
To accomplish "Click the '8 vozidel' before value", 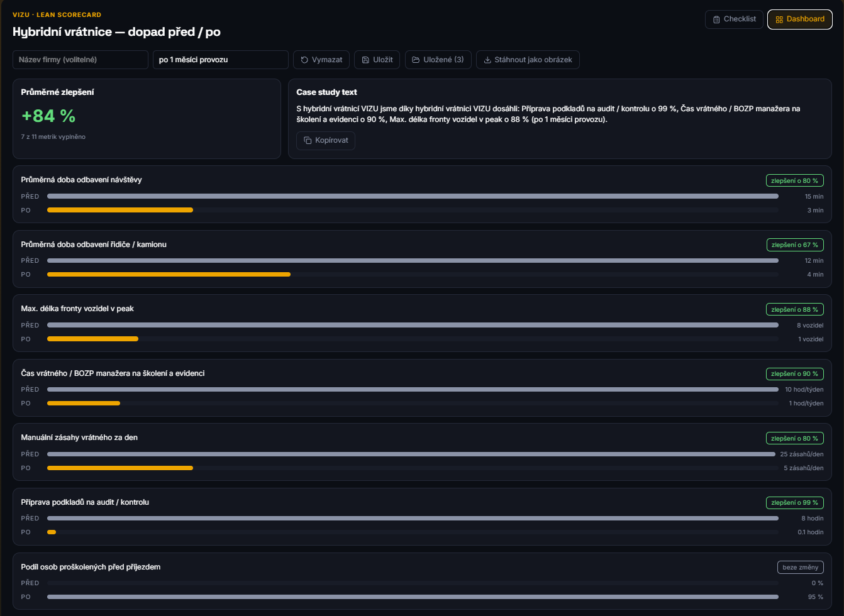I will [x=810, y=325].
